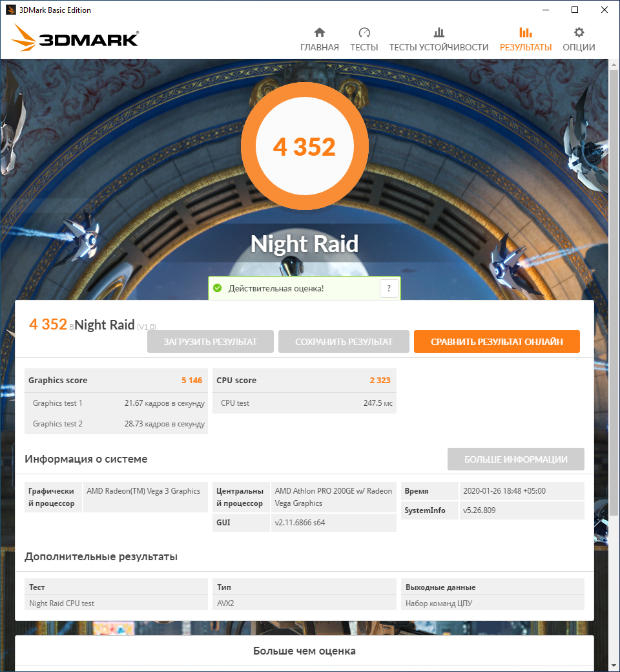
Task: Click СОХРАНИТЬ РЕЗУЛЬТАТ button
Action: 344,342
